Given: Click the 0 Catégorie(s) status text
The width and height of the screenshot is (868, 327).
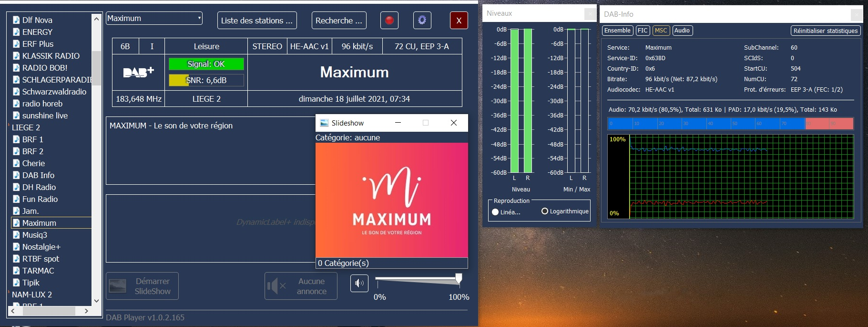Looking at the screenshot, I should pyautogui.click(x=343, y=263).
